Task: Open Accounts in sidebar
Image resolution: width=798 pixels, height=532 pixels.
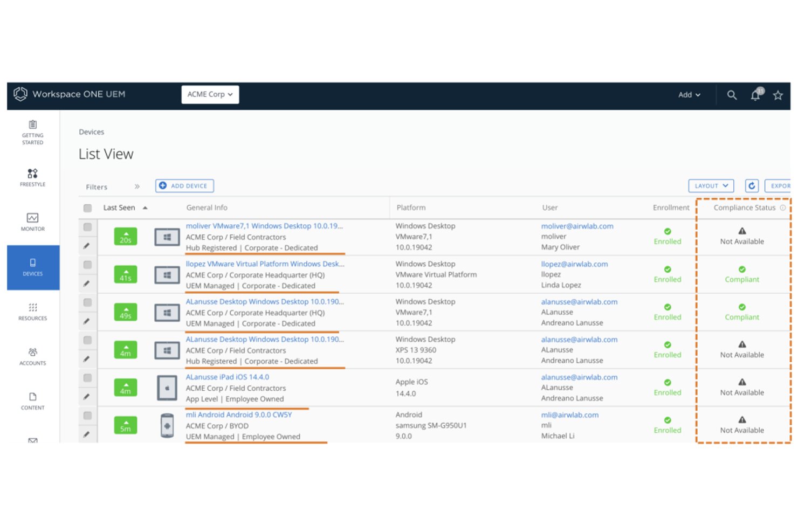Action: click(33, 356)
